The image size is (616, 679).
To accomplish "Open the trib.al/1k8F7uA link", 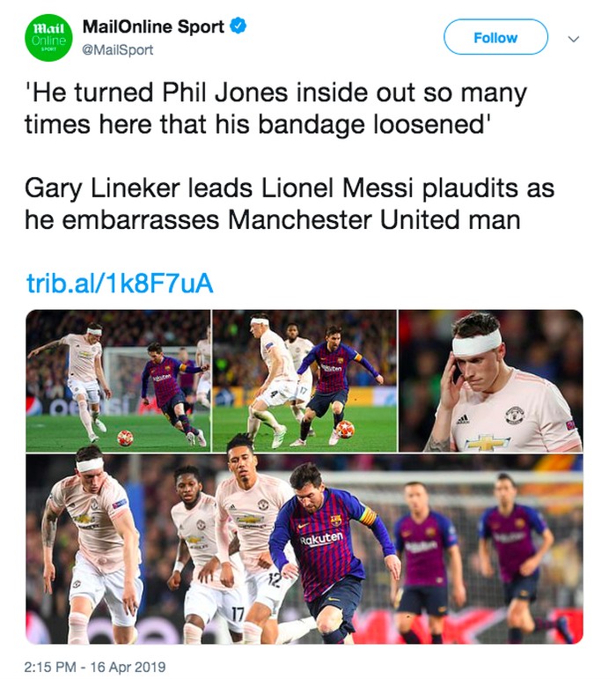I will [120, 284].
